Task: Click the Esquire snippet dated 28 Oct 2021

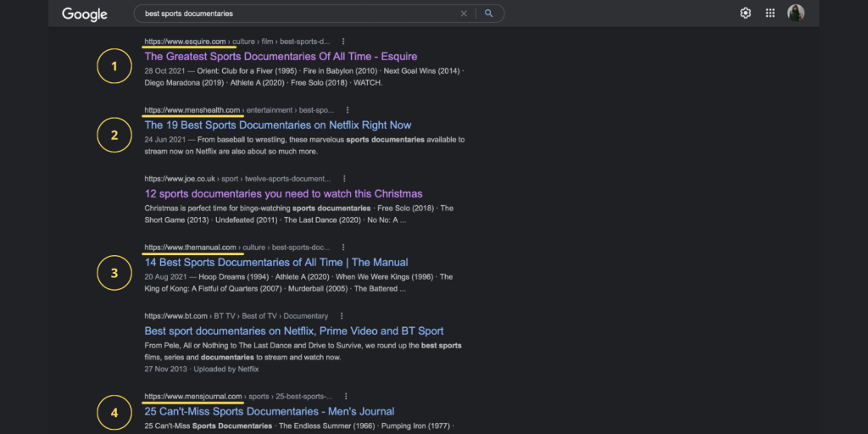Action: (304, 77)
